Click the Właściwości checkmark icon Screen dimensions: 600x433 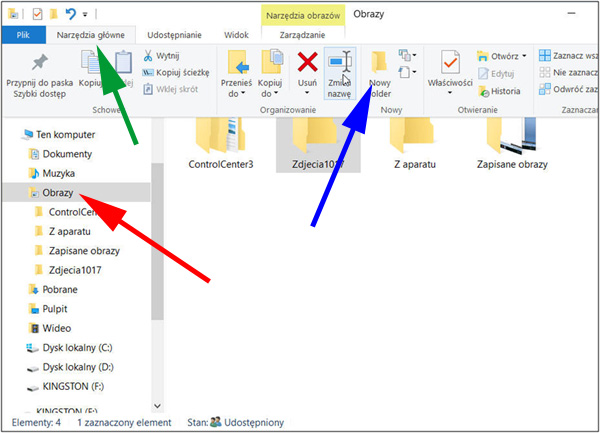tap(450, 62)
